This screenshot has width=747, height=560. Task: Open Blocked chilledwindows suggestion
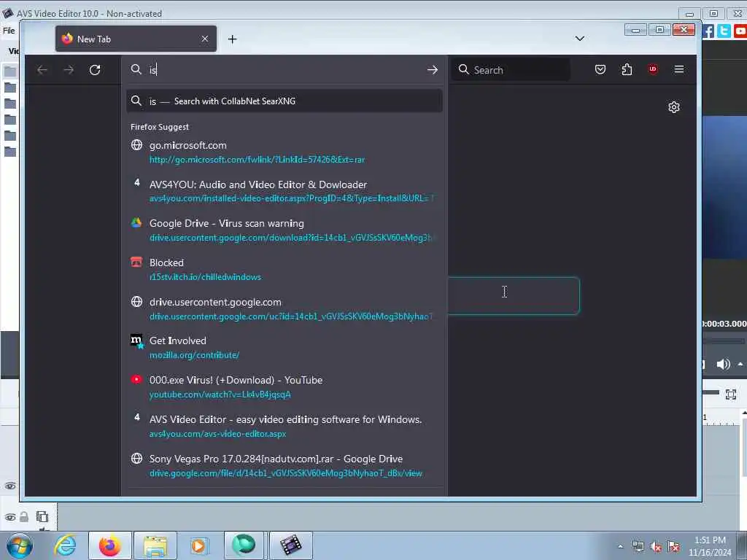[284, 270]
